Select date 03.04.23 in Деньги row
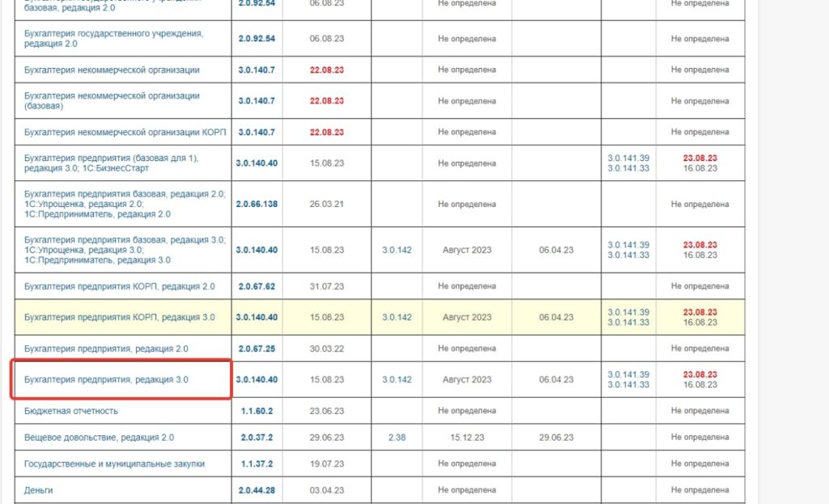Screen dimensions: 829x504 (327, 490)
